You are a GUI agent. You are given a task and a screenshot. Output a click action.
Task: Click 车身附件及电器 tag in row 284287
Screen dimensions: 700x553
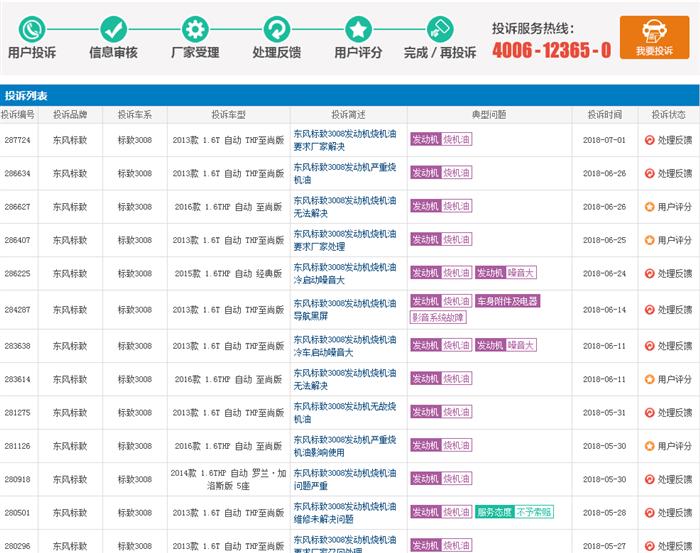[x=508, y=301]
